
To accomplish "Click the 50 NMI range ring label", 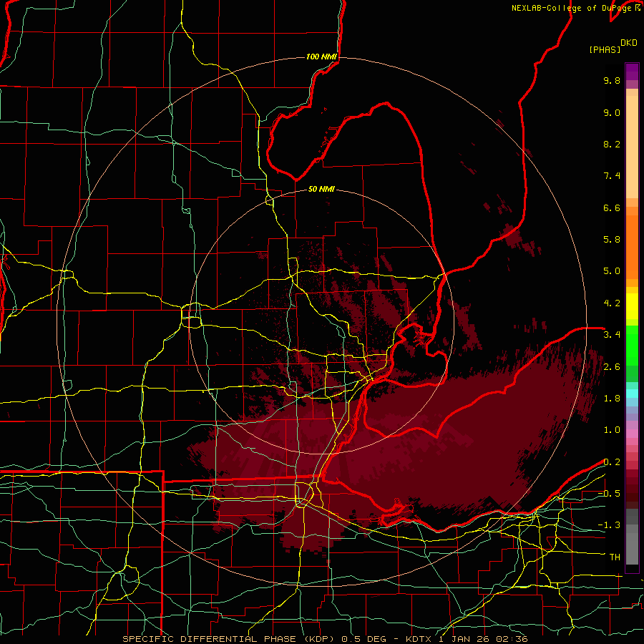I will pyautogui.click(x=321, y=189).
